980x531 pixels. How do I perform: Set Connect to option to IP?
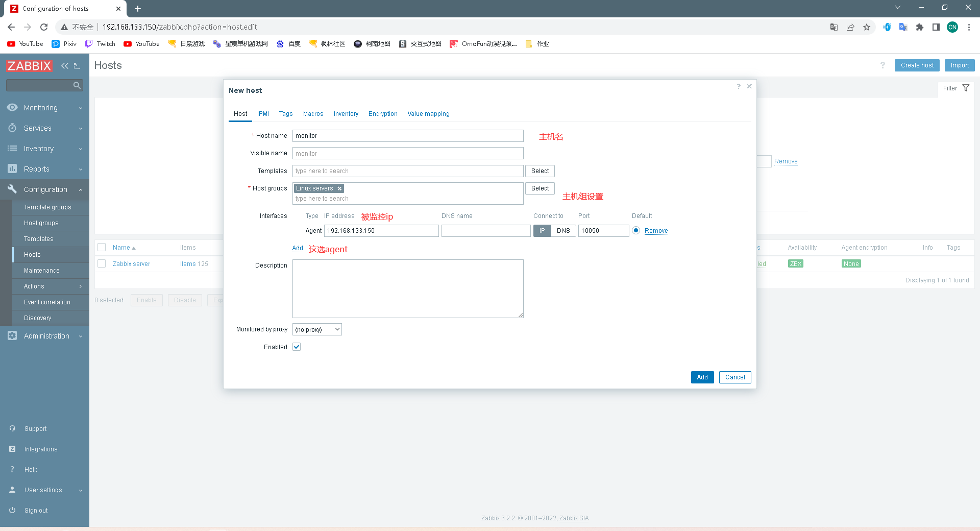[542, 231]
